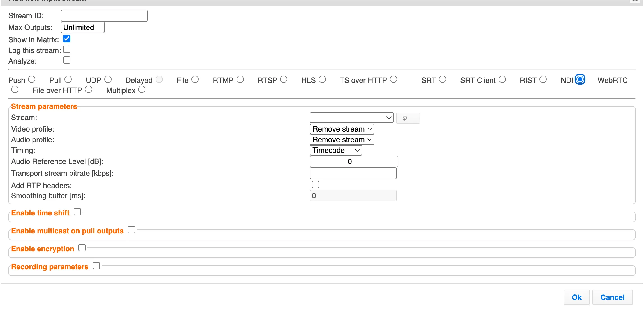
Task: Click the Stream ID input field
Action: [x=104, y=16]
